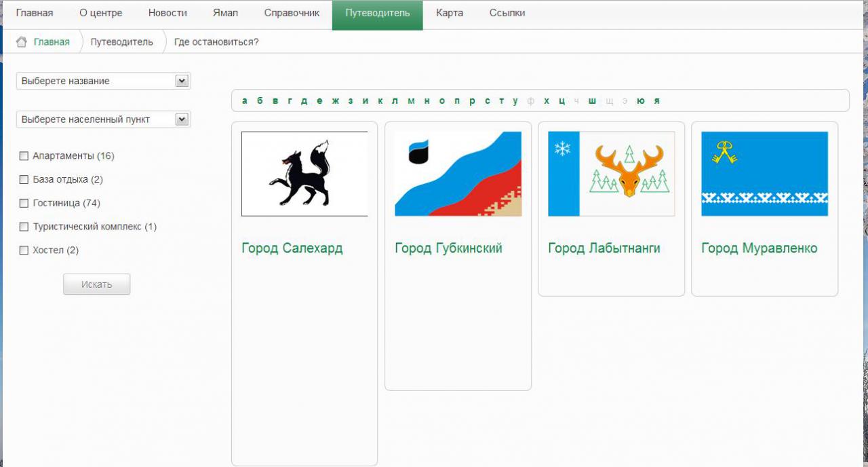Click Путеводитель in the breadcrumb

point(122,42)
